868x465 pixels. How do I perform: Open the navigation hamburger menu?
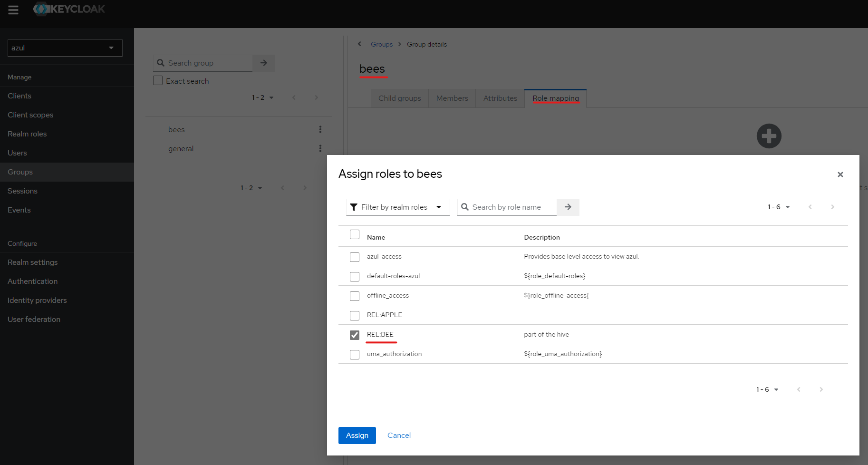[13, 10]
